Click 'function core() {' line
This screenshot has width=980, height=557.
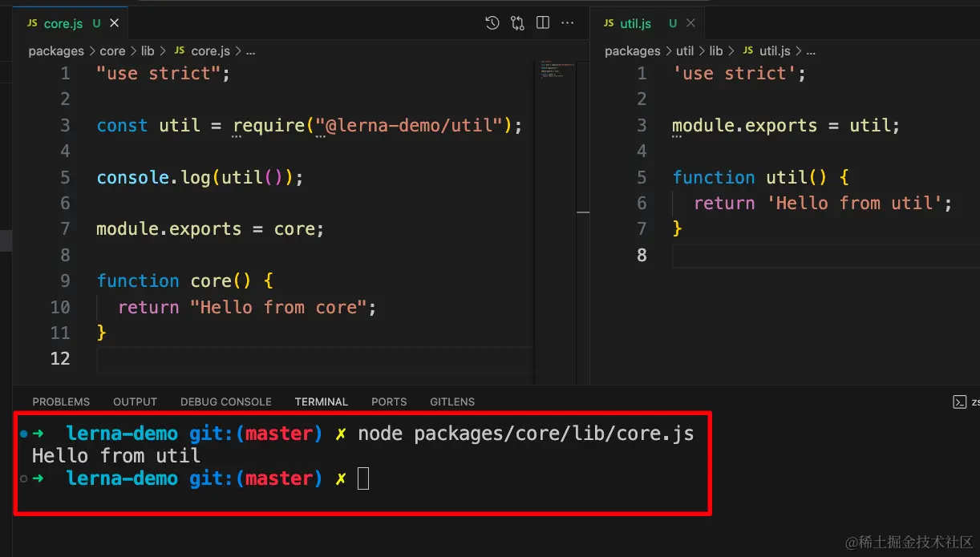point(184,281)
